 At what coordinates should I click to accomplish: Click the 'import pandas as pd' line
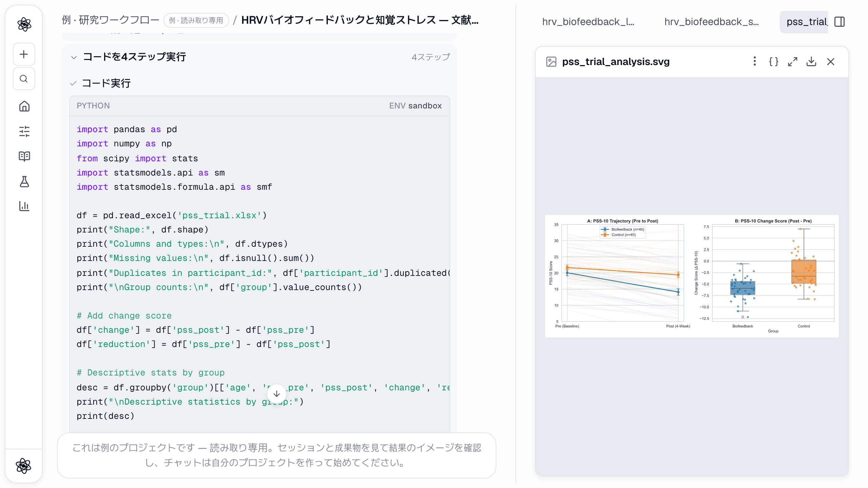pyautogui.click(x=127, y=129)
